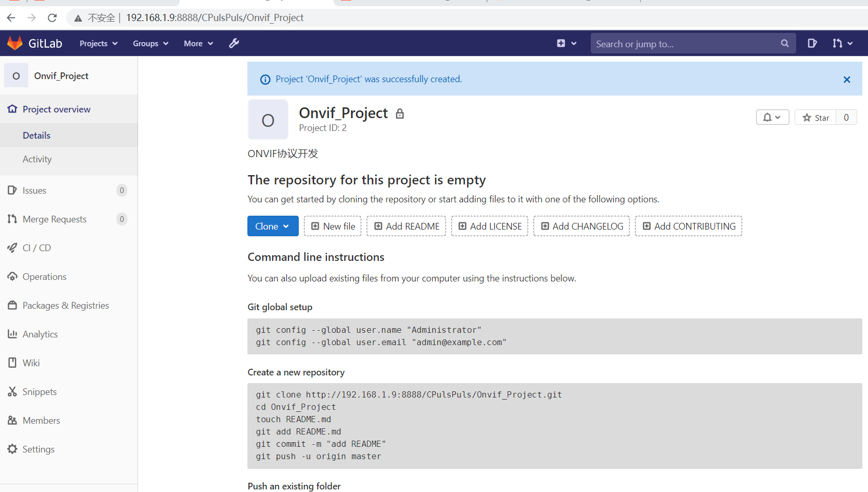Image resolution: width=868 pixels, height=492 pixels.
Task: Click the GitLab fox logo
Action: click(15, 43)
